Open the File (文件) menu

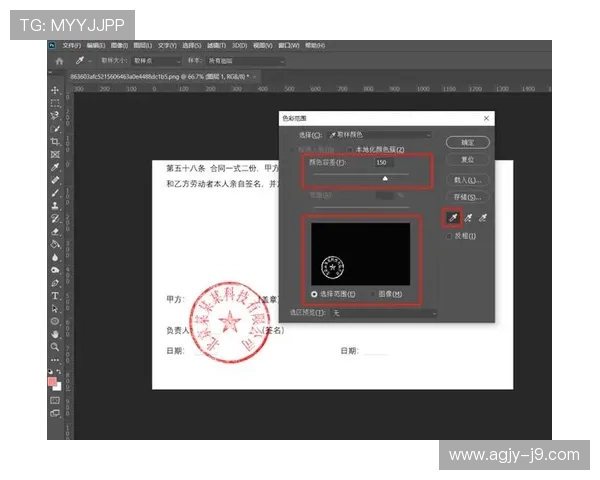point(72,46)
